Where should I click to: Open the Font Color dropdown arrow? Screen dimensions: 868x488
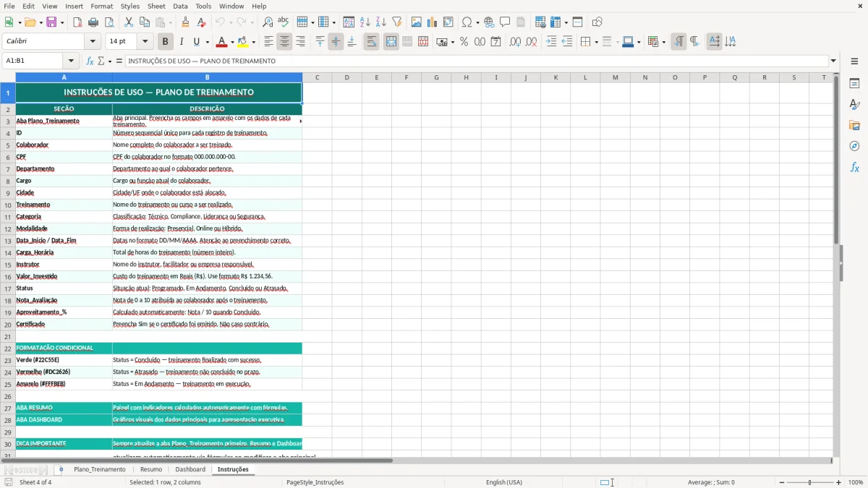click(x=231, y=42)
